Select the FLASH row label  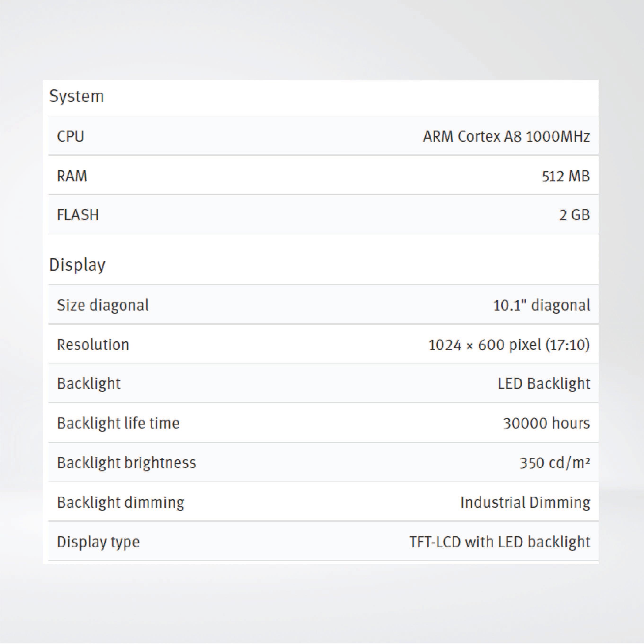click(78, 215)
